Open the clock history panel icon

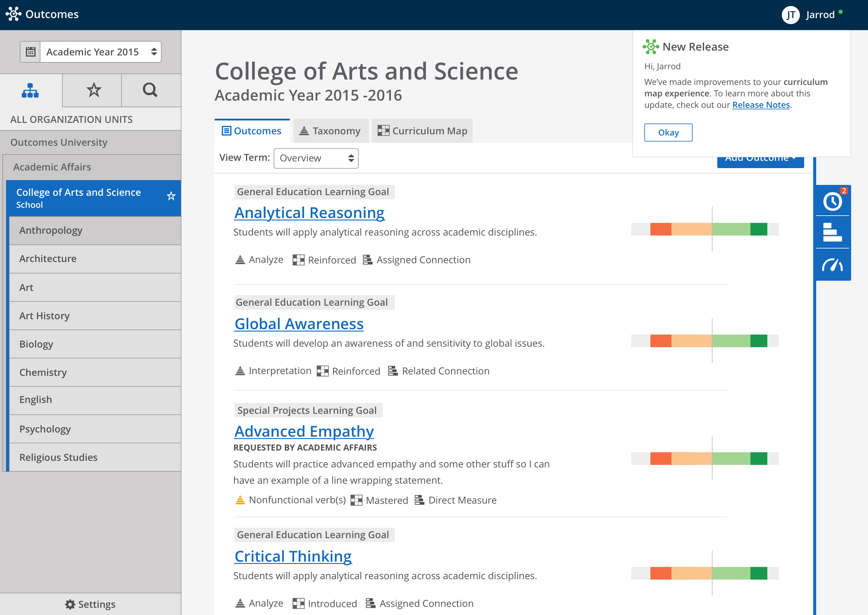(832, 201)
